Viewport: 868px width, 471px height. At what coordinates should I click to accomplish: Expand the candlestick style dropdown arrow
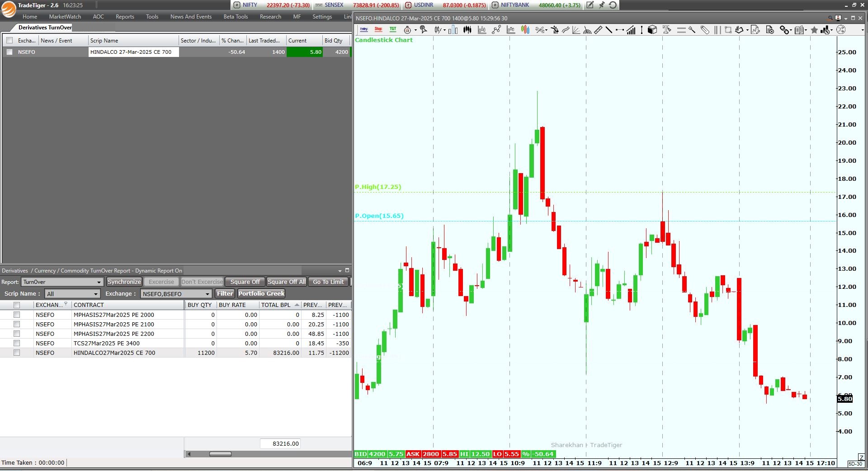(444, 30)
